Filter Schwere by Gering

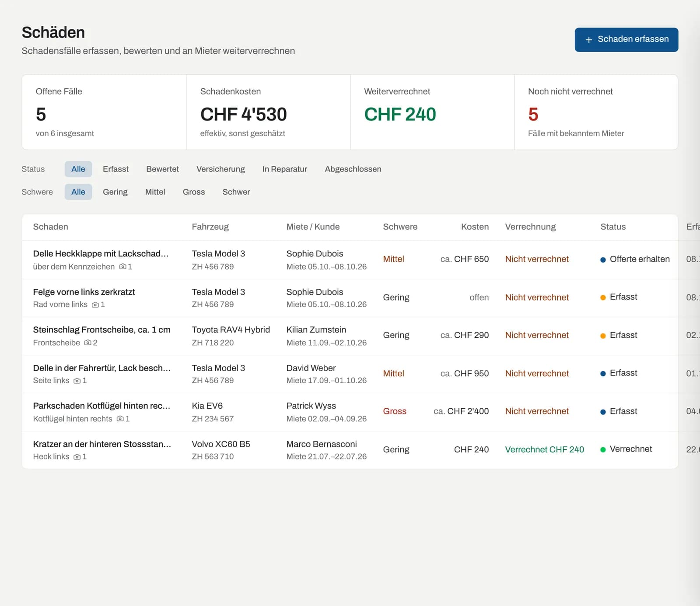115,192
